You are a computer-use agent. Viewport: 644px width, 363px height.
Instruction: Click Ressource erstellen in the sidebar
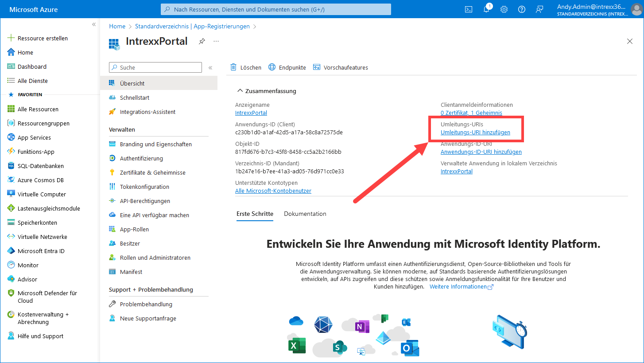(x=43, y=38)
